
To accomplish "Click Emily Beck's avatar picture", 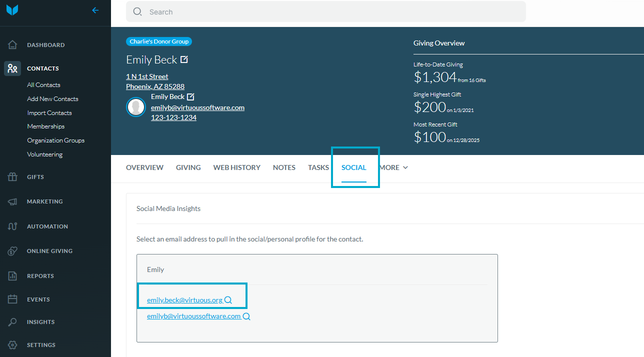I will [x=136, y=107].
